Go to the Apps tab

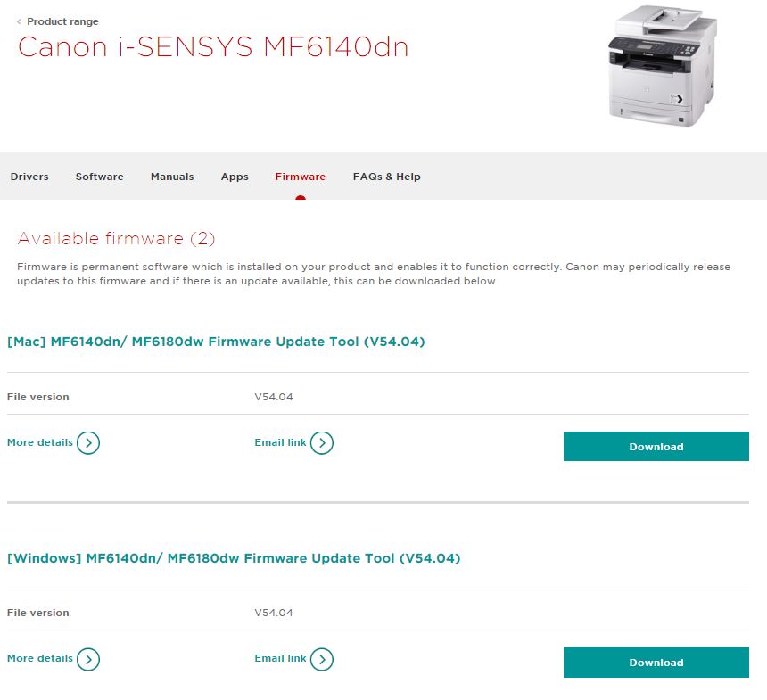click(235, 177)
